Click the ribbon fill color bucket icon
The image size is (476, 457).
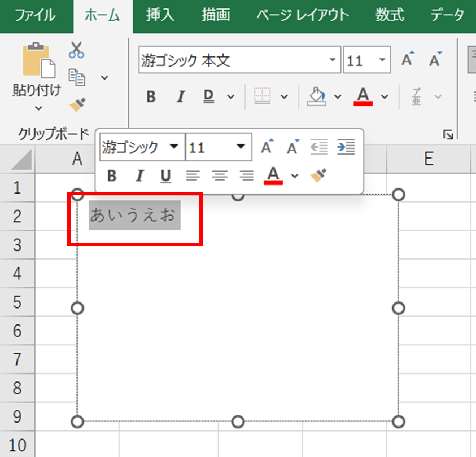[x=316, y=96]
